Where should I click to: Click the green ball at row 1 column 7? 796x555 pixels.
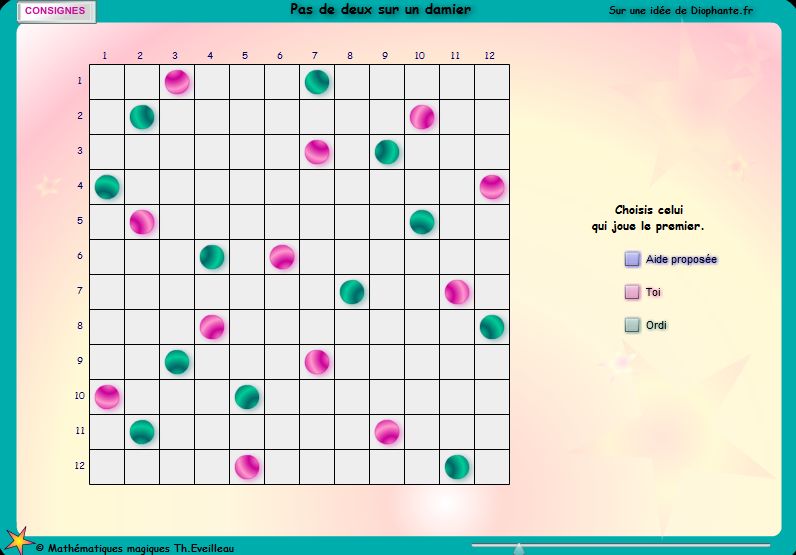point(317,82)
